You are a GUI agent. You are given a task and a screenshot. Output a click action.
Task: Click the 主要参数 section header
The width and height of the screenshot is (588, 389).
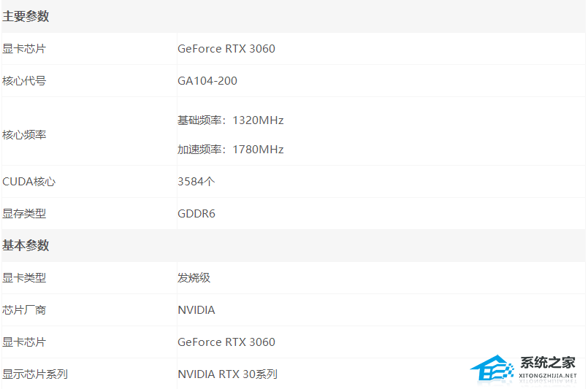point(26,16)
